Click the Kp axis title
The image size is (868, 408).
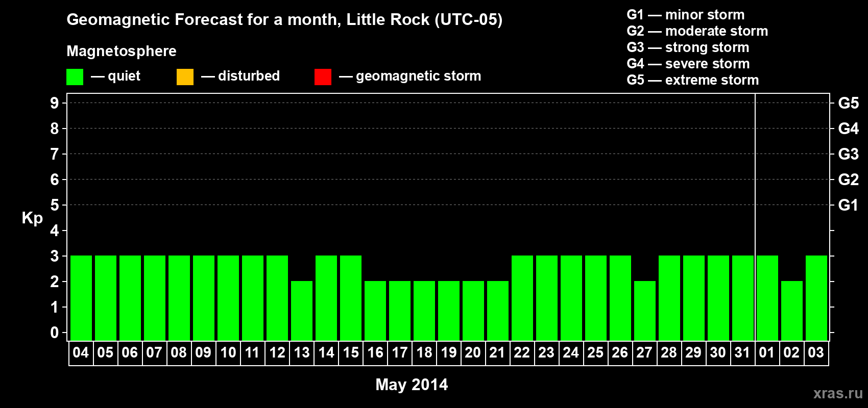32,218
